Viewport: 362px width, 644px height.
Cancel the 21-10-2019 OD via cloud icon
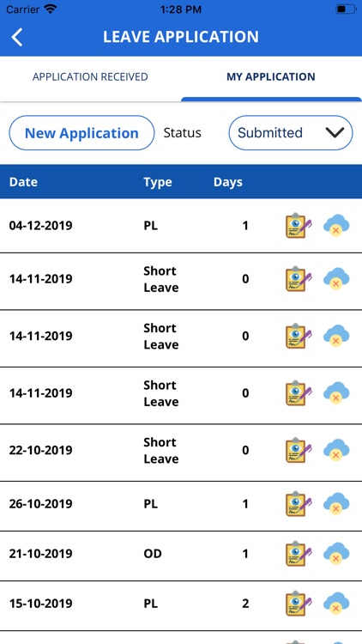(x=336, y=554)
